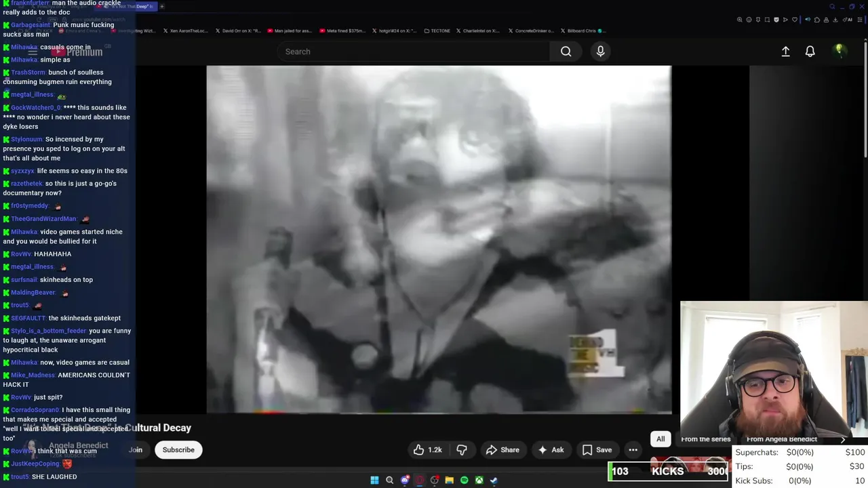Open browser profile account icon in toolbar
868x488 pixels.
(x=826, y=20)
